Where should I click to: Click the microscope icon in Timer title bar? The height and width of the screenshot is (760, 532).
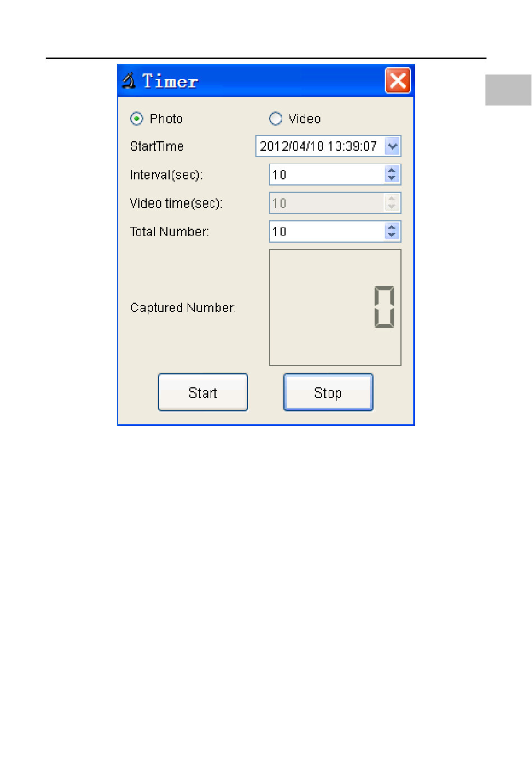tap(129, 81)
